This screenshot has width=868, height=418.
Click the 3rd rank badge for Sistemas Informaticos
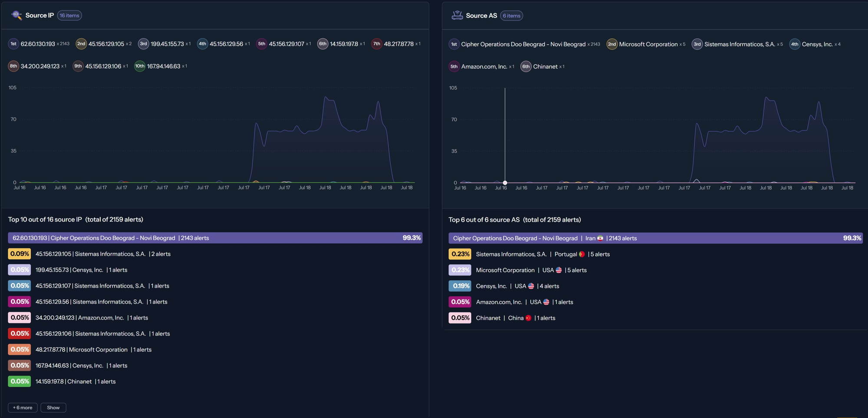pyautogui.click(x=697, y=44)
